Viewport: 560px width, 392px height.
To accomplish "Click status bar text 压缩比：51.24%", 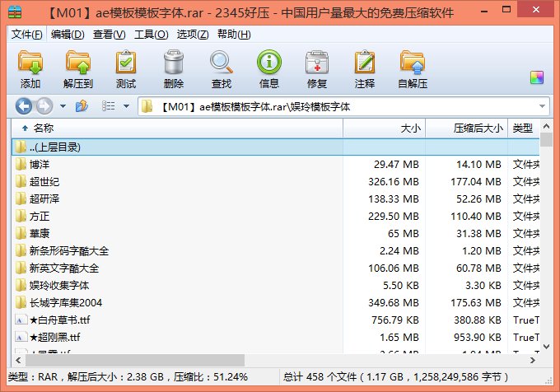I will [x=211, y=377].
